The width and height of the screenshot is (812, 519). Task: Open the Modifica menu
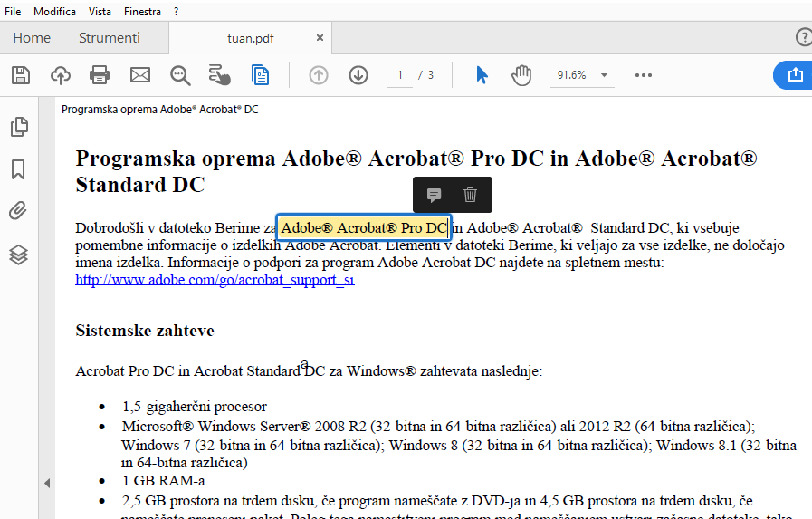[55, 12]
